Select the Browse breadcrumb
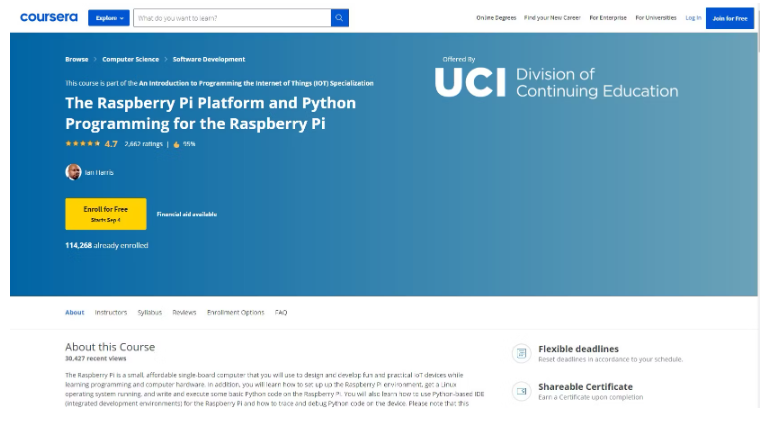The width and height of the screenshot is (761, 429). coord(77,59)
